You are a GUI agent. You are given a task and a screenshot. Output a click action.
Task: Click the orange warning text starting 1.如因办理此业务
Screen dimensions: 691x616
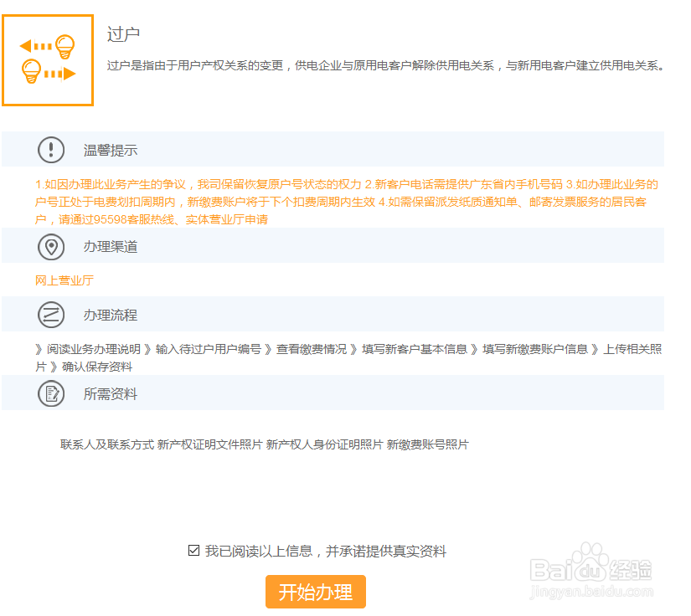pyautogui.click(x=347, y=202)
